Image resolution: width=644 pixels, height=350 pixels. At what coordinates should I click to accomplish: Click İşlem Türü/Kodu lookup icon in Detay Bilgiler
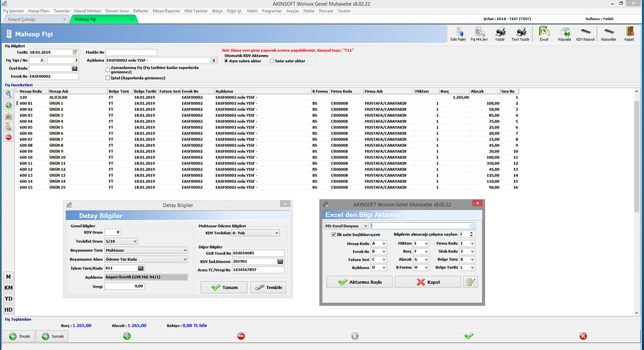point(141,268)
